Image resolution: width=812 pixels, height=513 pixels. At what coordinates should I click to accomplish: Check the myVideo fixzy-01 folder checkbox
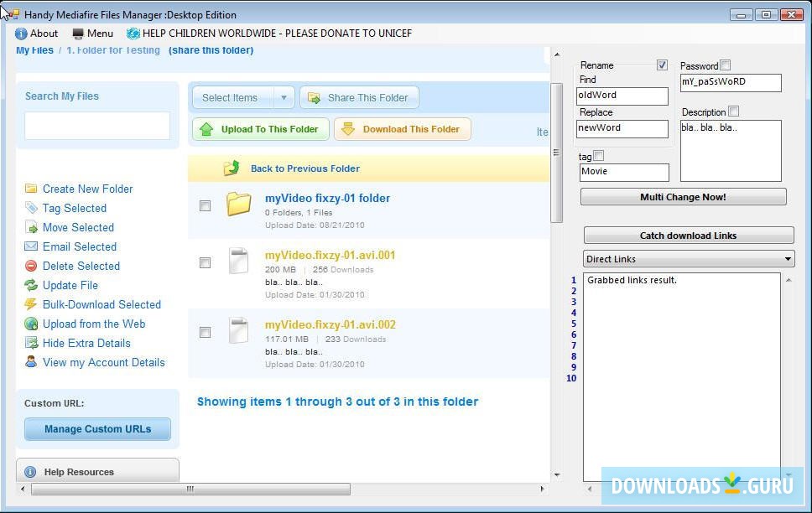click(205, 205)
